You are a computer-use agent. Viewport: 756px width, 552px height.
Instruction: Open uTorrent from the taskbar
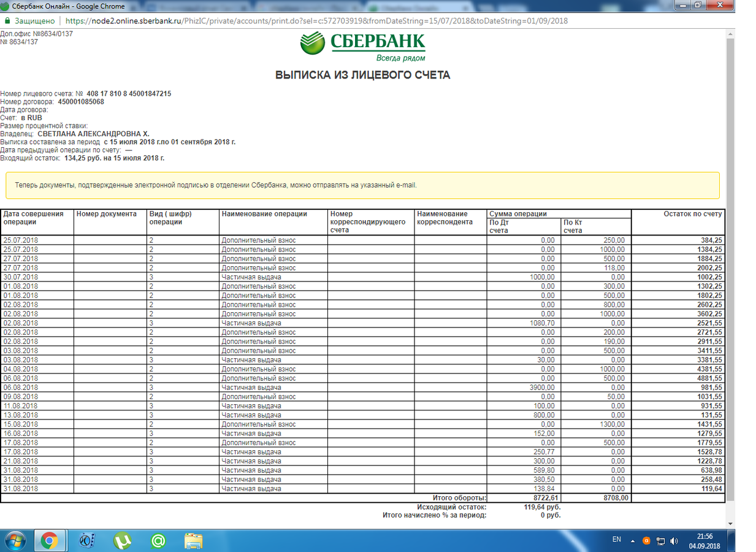pos(123,540)
